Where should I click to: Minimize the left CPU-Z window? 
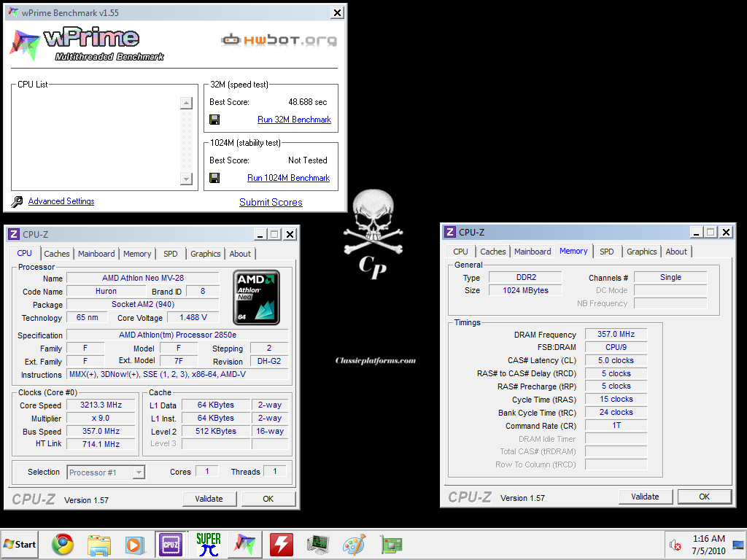pos(260,234)
